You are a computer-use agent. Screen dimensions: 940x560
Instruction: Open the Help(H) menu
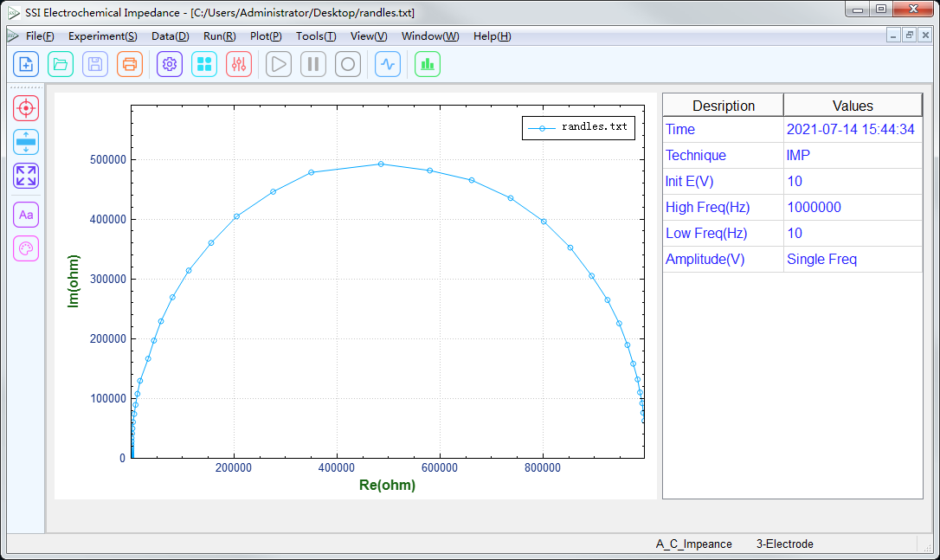(x=493, y=36)
